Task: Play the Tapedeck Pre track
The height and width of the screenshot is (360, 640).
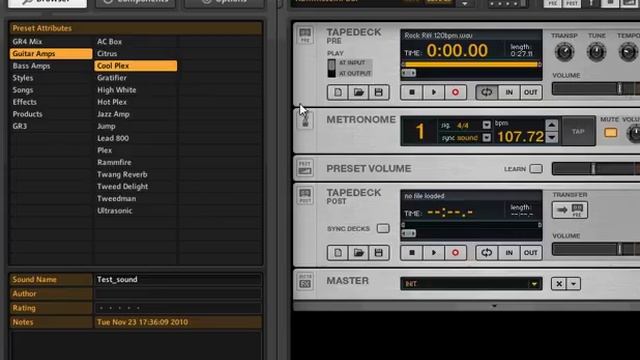Action: pos(433,92)
